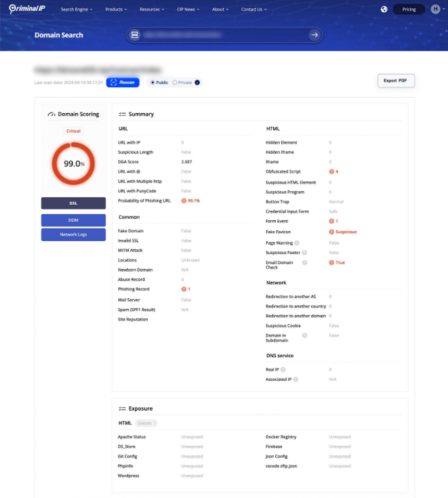Click the info icon beside Private

tap(197, 83)
